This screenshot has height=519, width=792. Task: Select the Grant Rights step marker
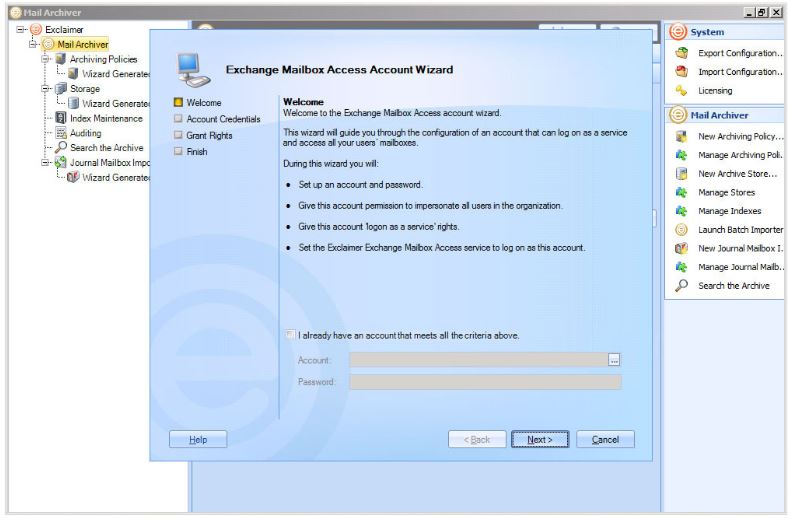click(178, 135)
